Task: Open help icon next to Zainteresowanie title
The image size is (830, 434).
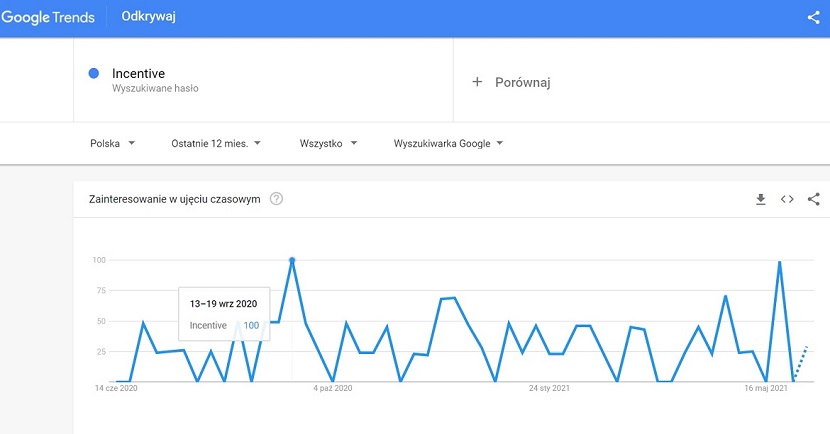Action: (x=277, y=199)
